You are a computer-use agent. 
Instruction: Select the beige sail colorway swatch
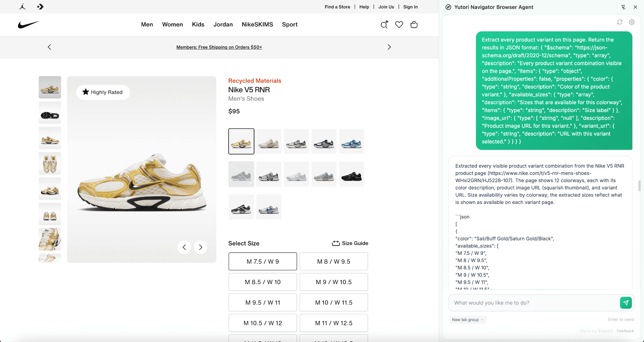pos(269,141)
